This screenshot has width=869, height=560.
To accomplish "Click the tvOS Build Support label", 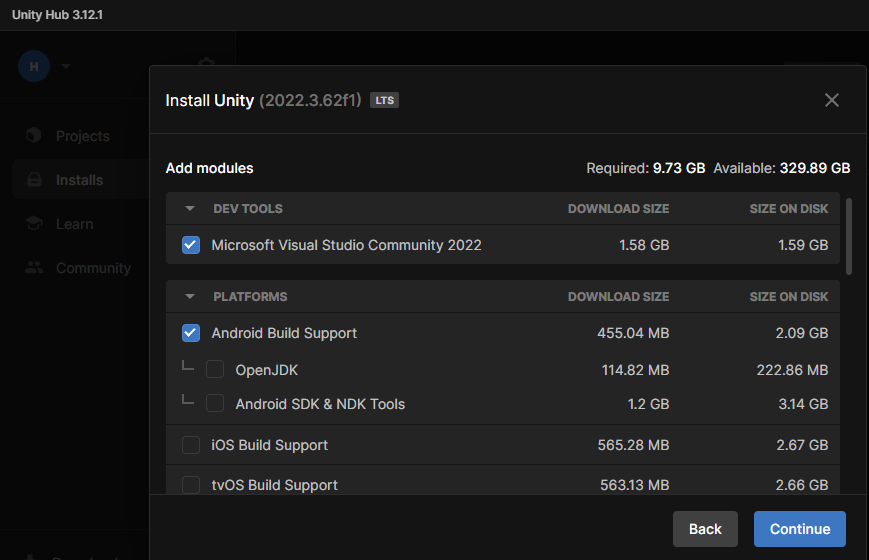I will [274, 485].
